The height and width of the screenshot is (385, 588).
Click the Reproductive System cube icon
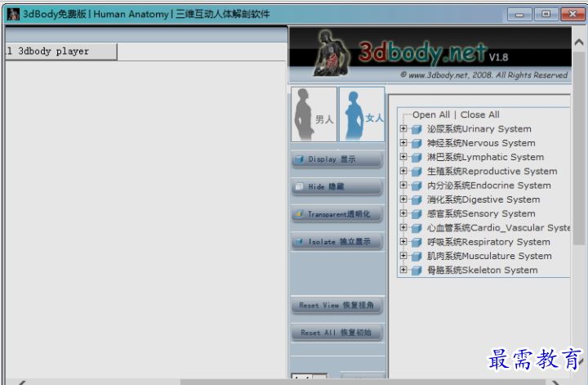pos(416,172)
